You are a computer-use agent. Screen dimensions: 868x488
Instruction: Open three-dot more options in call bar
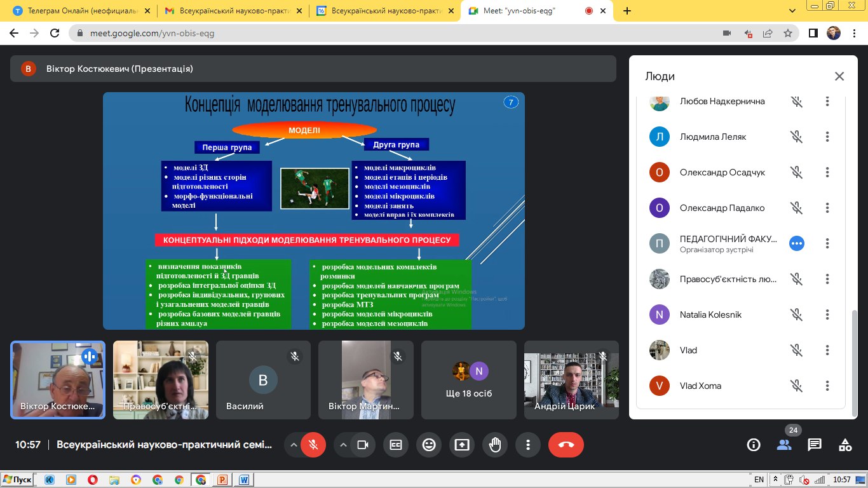[528, 445]
